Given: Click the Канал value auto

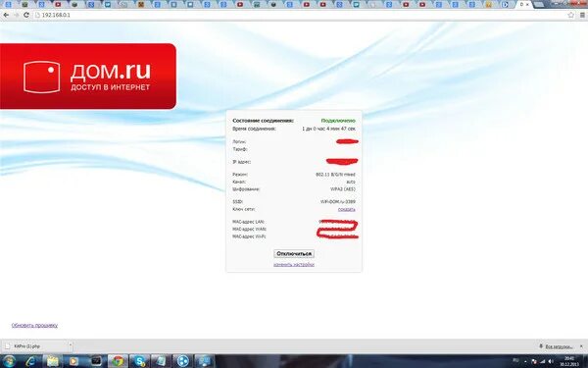Looking at the screenshot, I should pos(351,183).
